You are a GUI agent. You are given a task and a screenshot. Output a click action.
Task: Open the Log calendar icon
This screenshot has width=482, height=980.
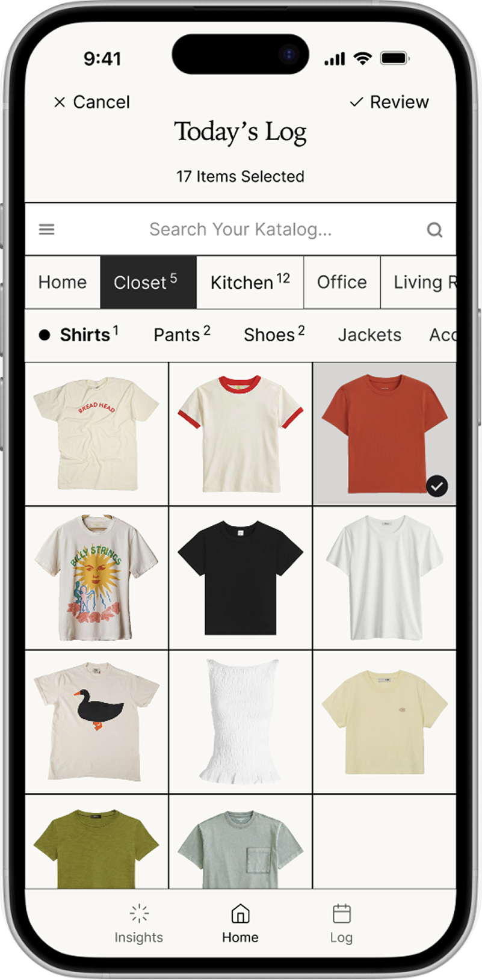click(342, 913)
